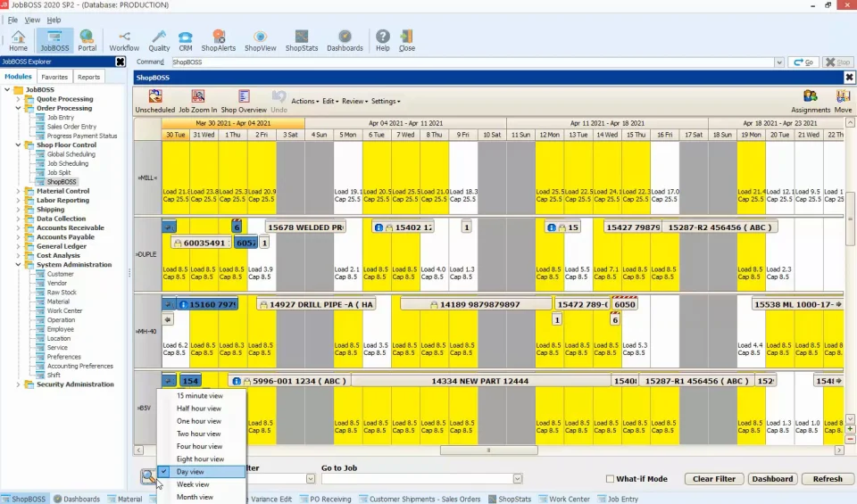The image size is (857, 504).
Task: Open the Actions dropdown menu
Action: (x=305, y=101)
